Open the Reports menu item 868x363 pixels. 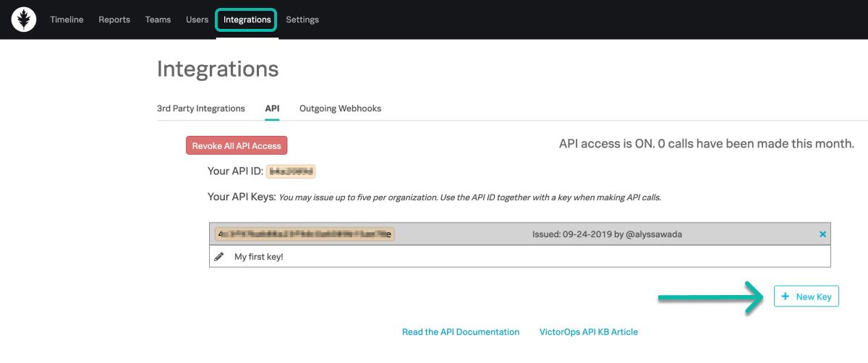(114, 20)
